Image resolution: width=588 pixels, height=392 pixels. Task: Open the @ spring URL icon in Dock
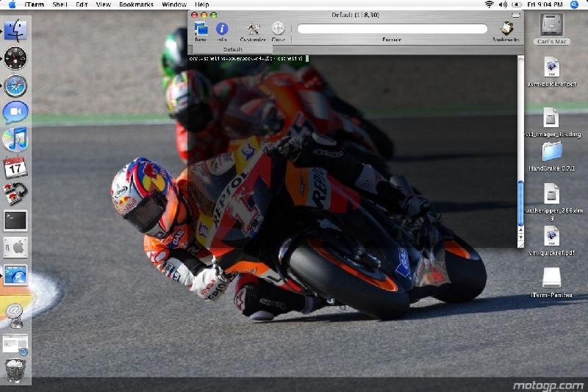14,316
